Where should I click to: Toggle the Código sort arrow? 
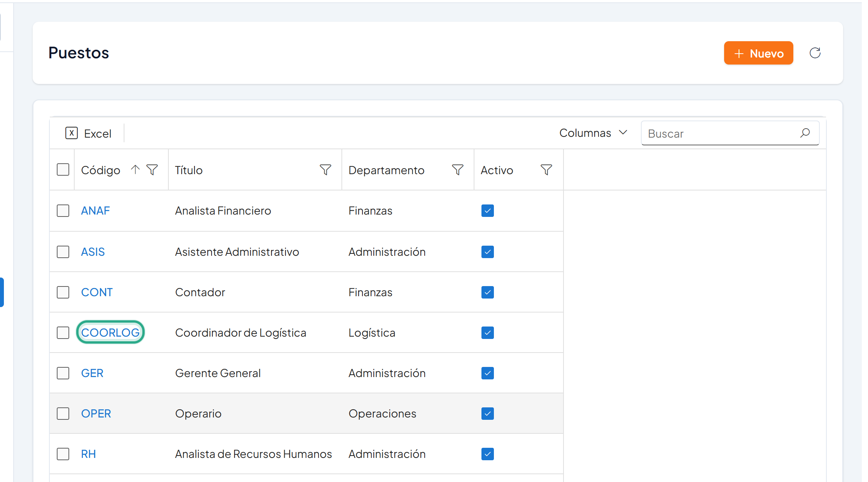[x=135, y=169]
